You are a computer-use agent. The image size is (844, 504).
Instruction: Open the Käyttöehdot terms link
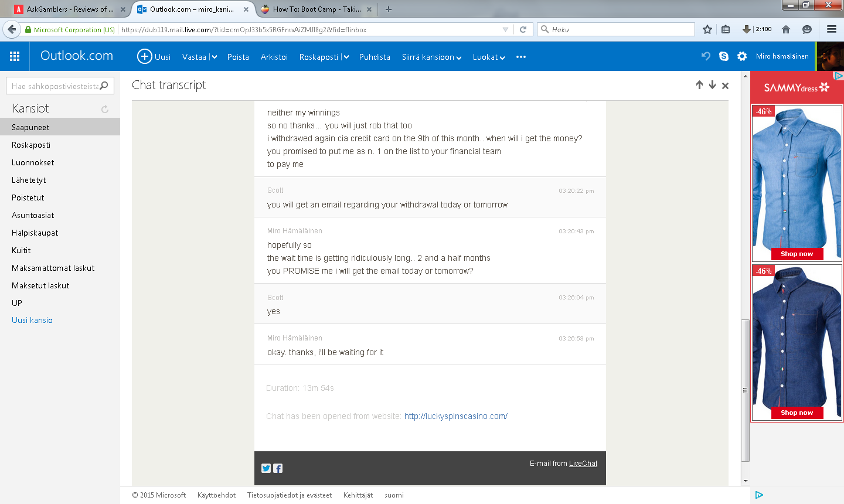pyautogui.click(x=216, y=495)
